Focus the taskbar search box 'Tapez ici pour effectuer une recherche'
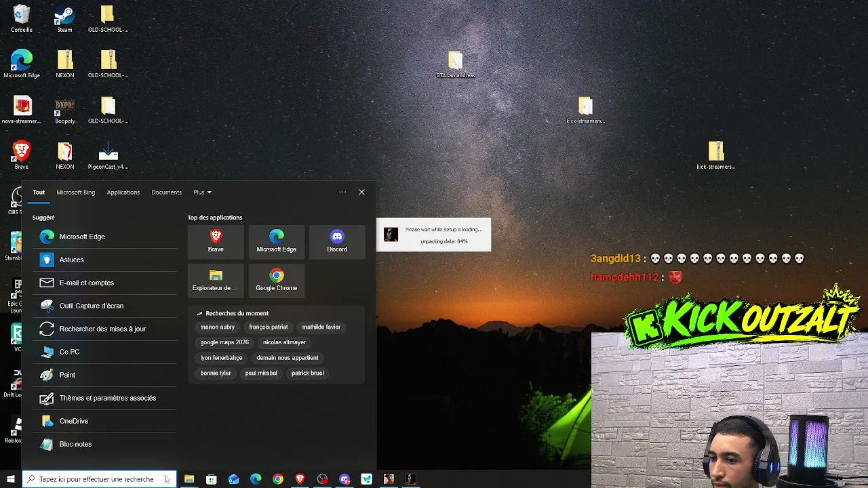Image resolution: width=868 pixels, height=488 pixels. coord(99,479)
